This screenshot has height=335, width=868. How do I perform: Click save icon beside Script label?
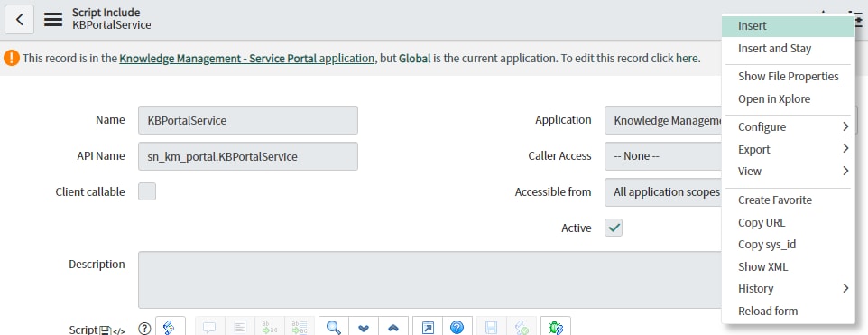click(106, 330)
